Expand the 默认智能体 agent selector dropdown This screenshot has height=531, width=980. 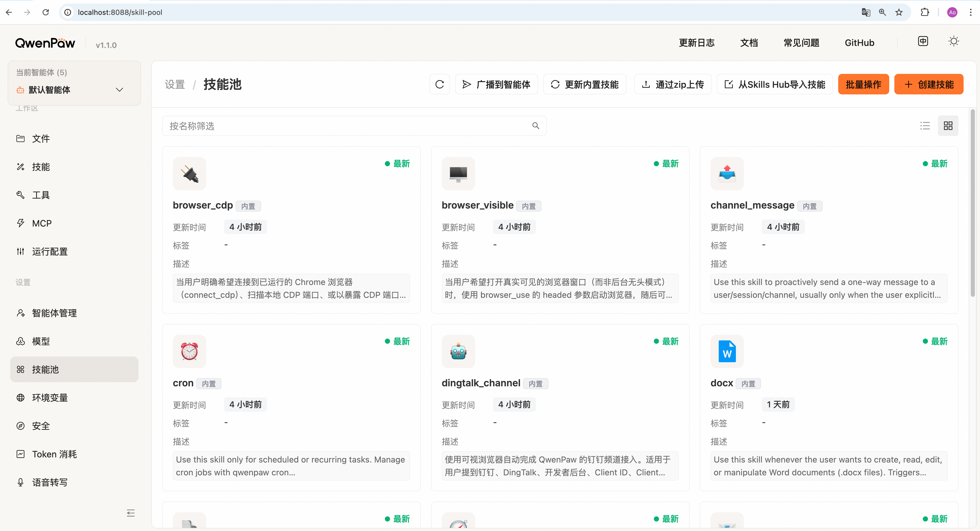pyautogui.click(x=74, y=90)
